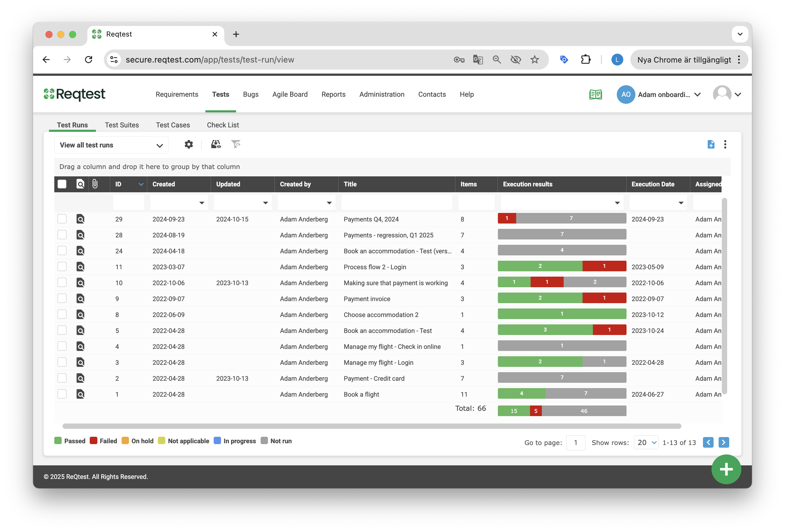Open the table settings gear icon
This screenshot has width=785, height=532.
pos(189,145)
